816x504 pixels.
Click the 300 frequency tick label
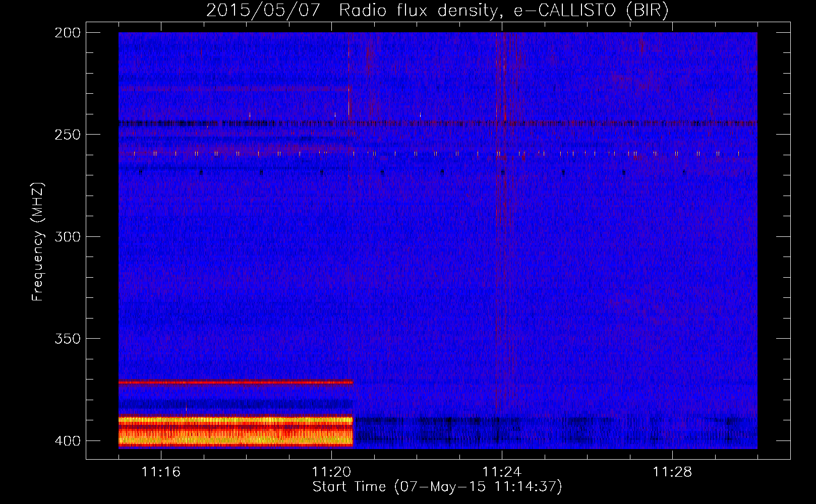coord(68,237)
